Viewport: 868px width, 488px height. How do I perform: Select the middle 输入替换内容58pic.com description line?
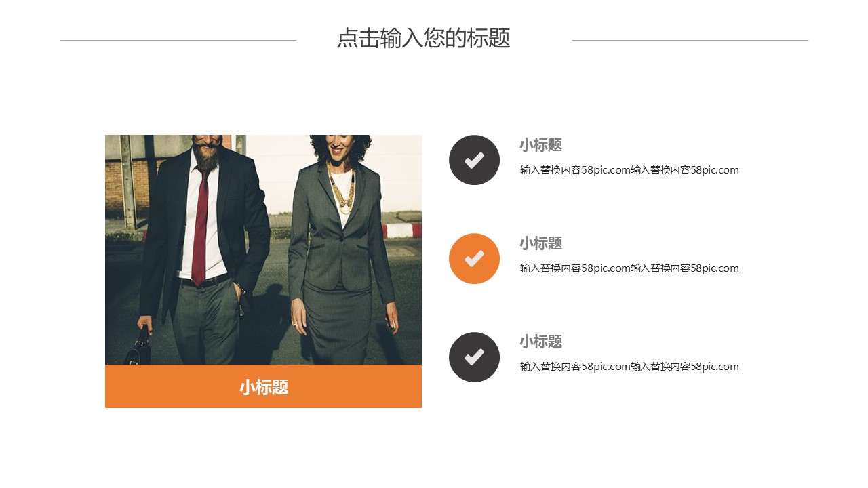629,268
